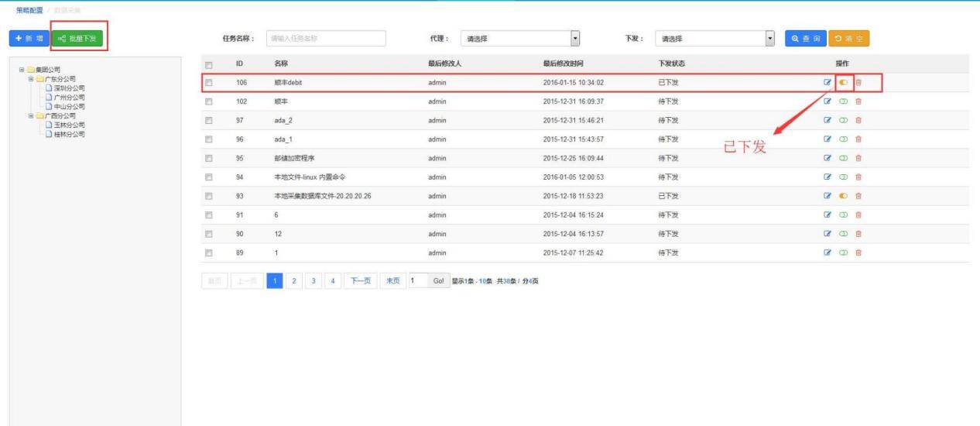The height and width of the screenshot is (426, 980).
Task: Toggle the green dispatch switch for row 102
Action: 843,101
